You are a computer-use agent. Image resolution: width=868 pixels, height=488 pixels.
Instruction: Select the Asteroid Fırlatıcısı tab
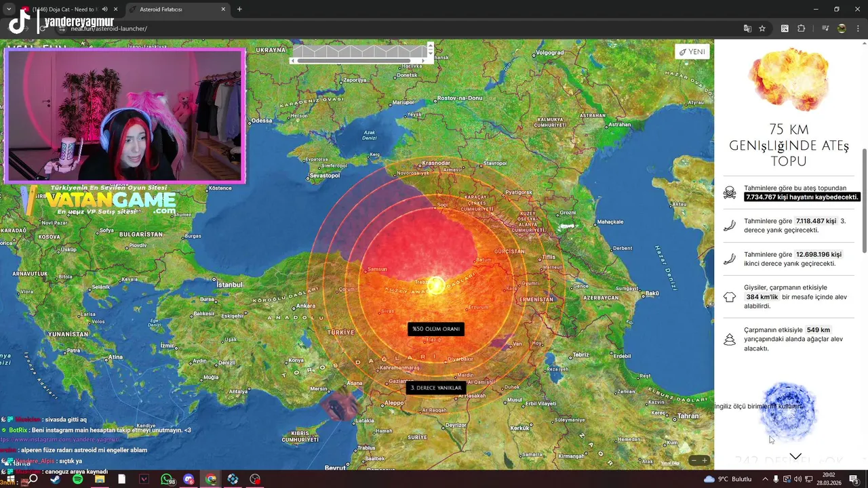176,9
